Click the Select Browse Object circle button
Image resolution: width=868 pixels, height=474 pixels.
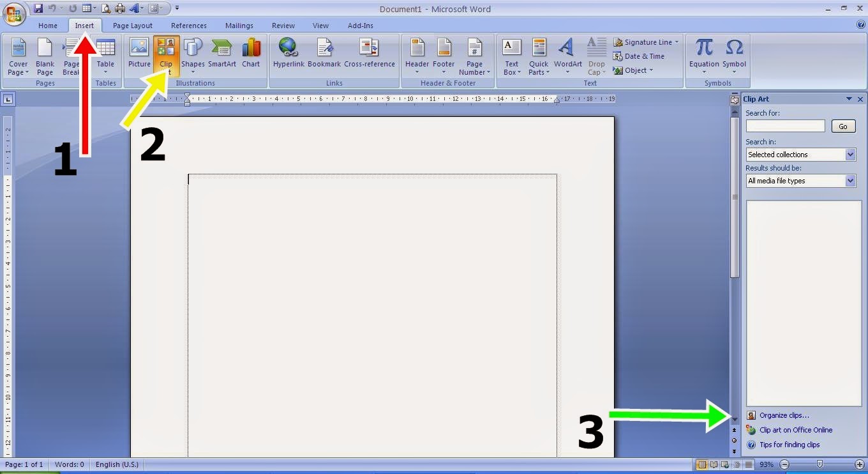click(735, 441)
